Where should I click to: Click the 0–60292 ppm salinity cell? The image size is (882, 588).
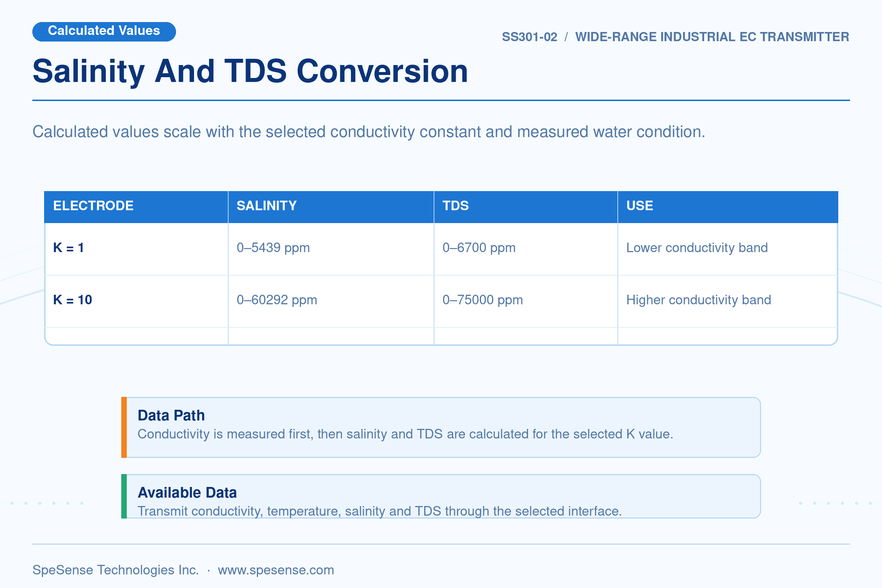277,300
